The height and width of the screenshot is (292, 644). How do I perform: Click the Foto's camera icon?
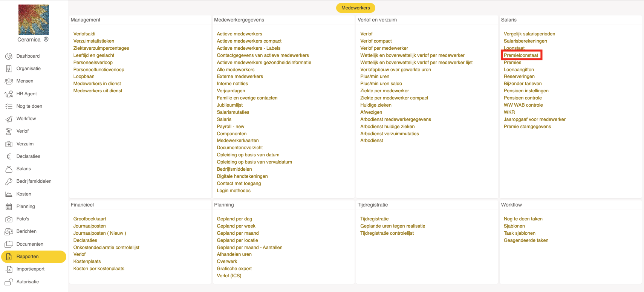point(9,219)
